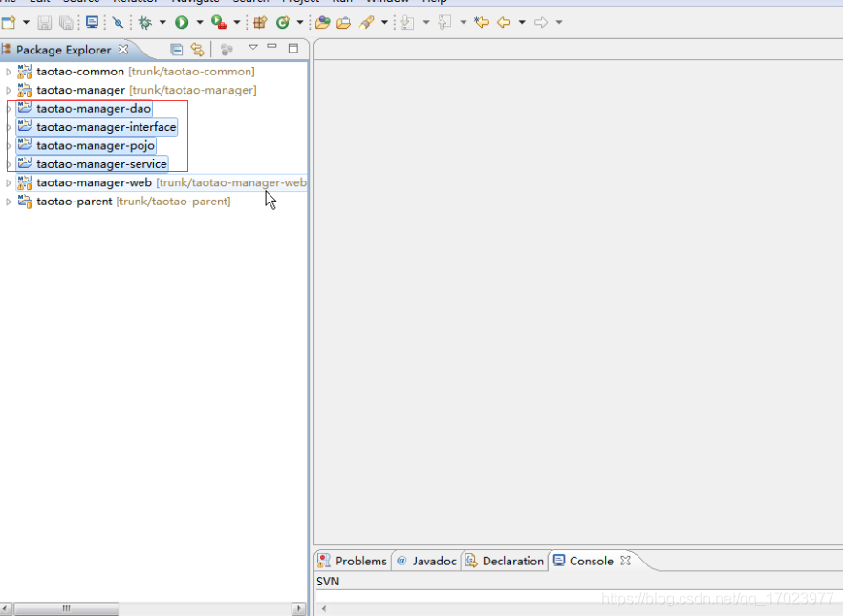
Task: Click the green Run button
Action: click(x=182, y=23)
